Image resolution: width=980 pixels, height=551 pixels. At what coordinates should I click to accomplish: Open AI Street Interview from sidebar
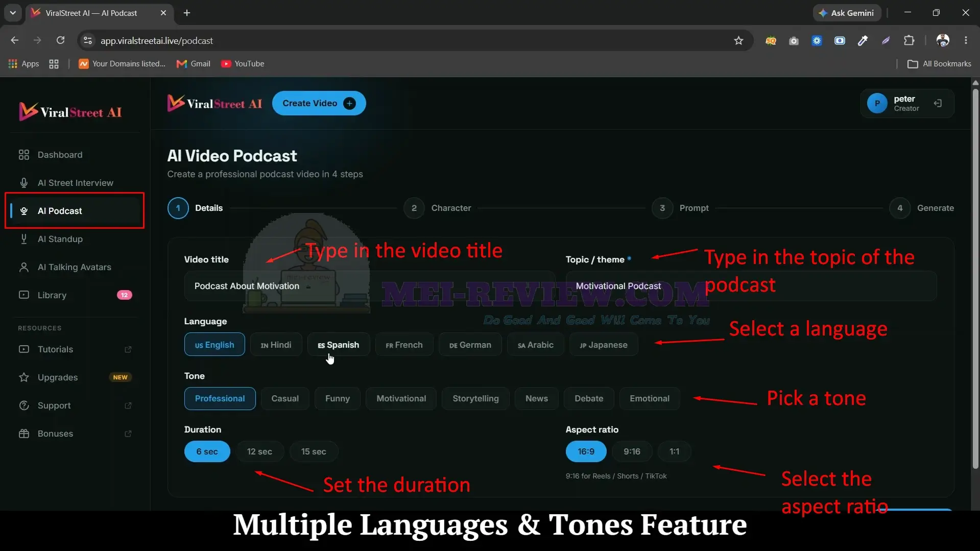[75, 183]
